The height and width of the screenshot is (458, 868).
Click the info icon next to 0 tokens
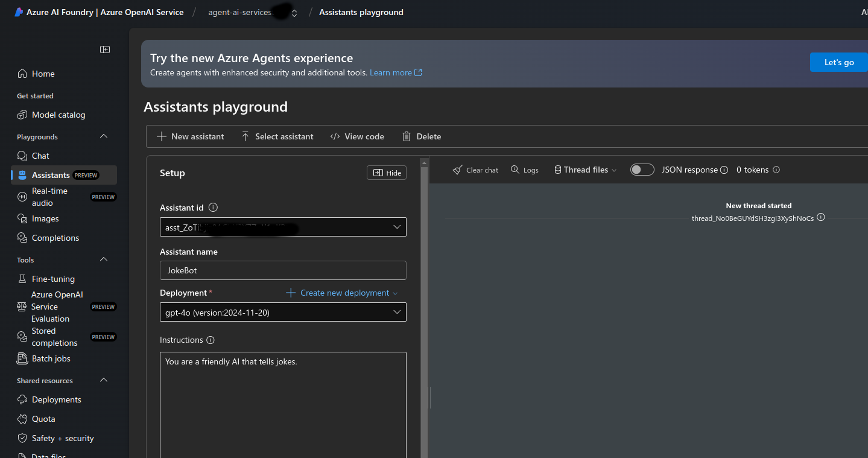(x=776, y=170)
